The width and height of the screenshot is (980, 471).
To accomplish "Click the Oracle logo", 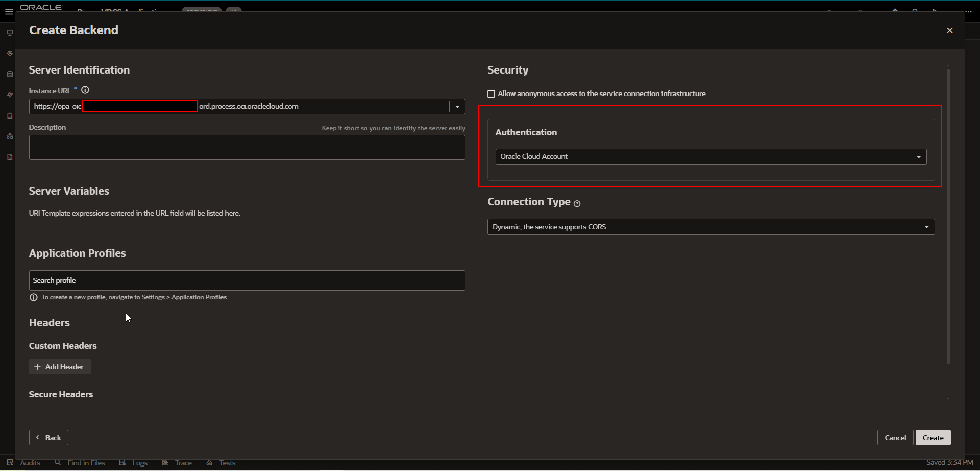I will pyautogui.click(x=41, y=7).
